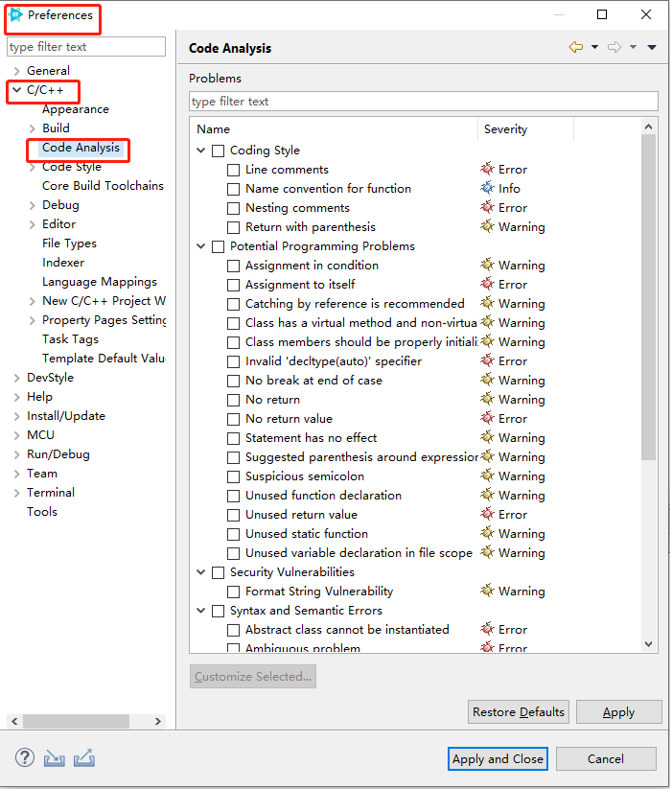
Task: Click the Info severity icon for Name convention
Action: click(x=487, y=188)
